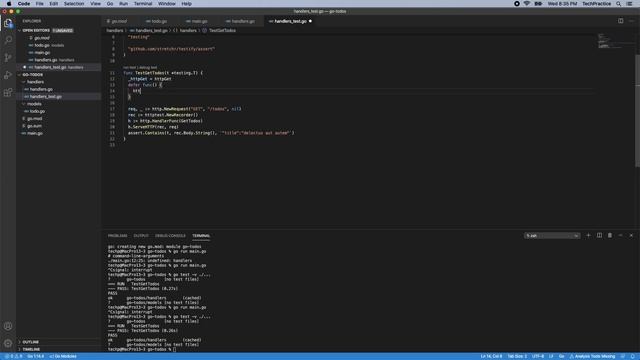640x360 pixels.
Task: Click the split editor icon
Action: pyautogui.click(x=620, y=21)
